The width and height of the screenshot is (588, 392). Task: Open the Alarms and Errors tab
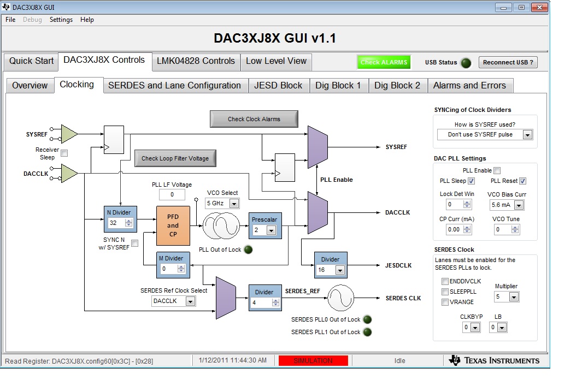[x=469, y=86]
